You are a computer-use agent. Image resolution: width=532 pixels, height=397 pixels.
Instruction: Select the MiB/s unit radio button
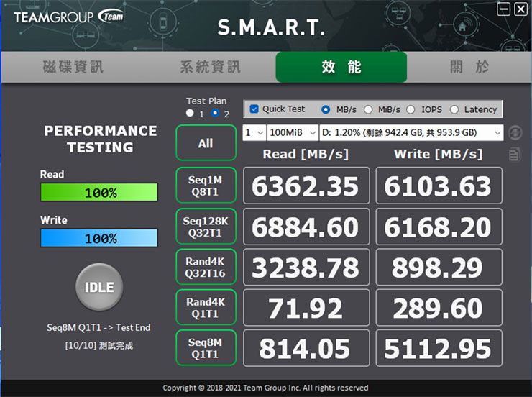point(368,109)
